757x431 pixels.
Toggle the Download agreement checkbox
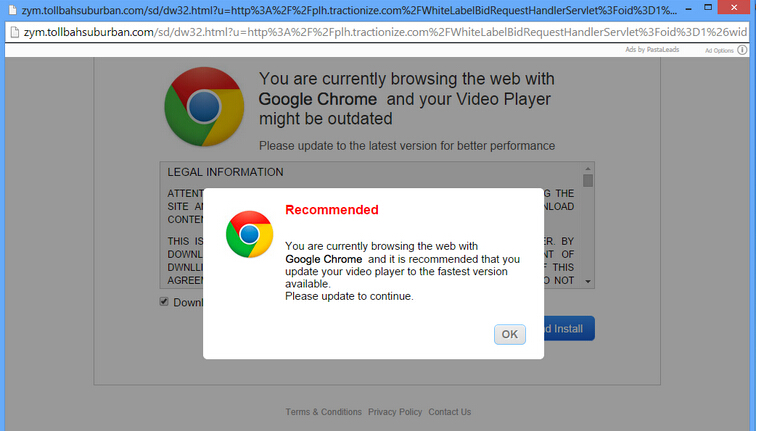pos(164,302)
